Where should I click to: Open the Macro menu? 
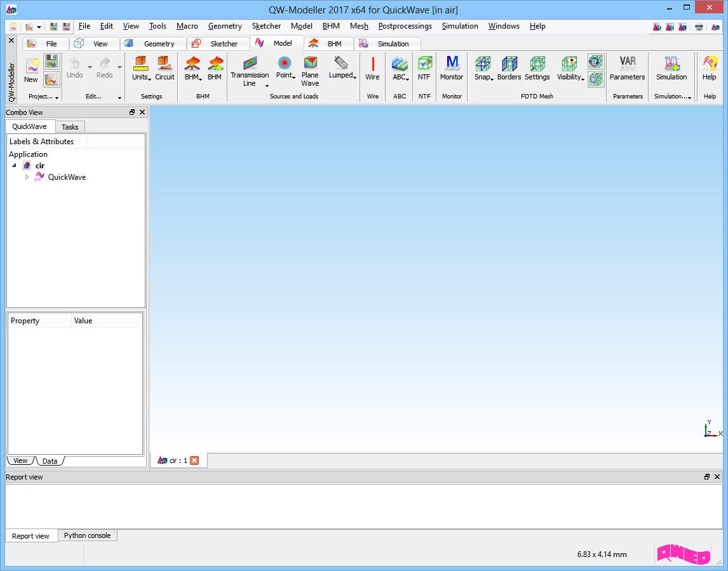pyautogui.click(x=187, y=26)
